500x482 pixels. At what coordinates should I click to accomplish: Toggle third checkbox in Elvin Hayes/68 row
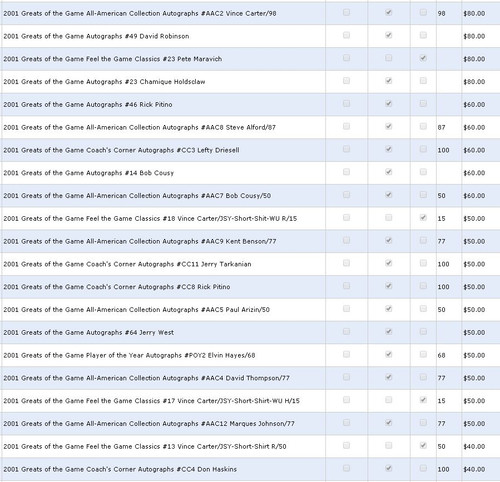423,354
